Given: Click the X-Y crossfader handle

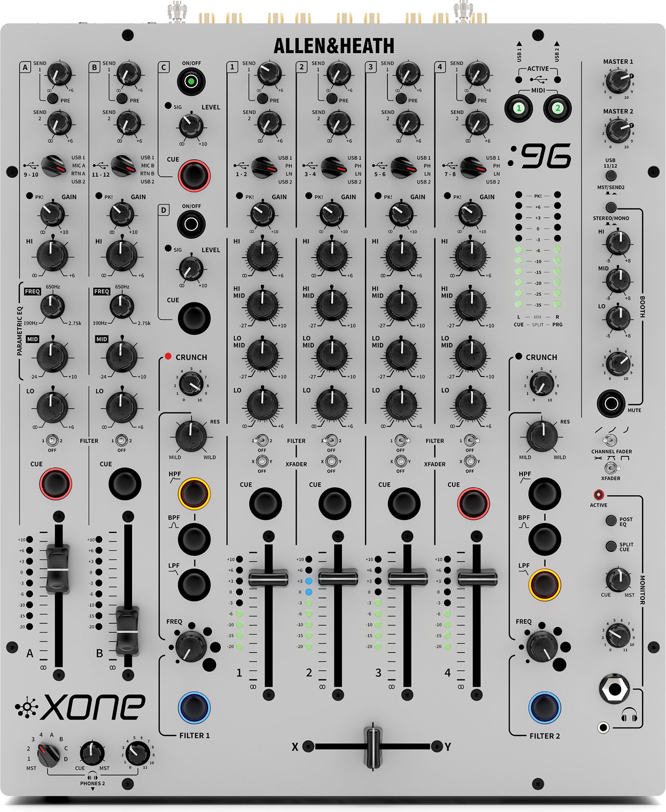Looking at the screenshot, I should (373, 746).
